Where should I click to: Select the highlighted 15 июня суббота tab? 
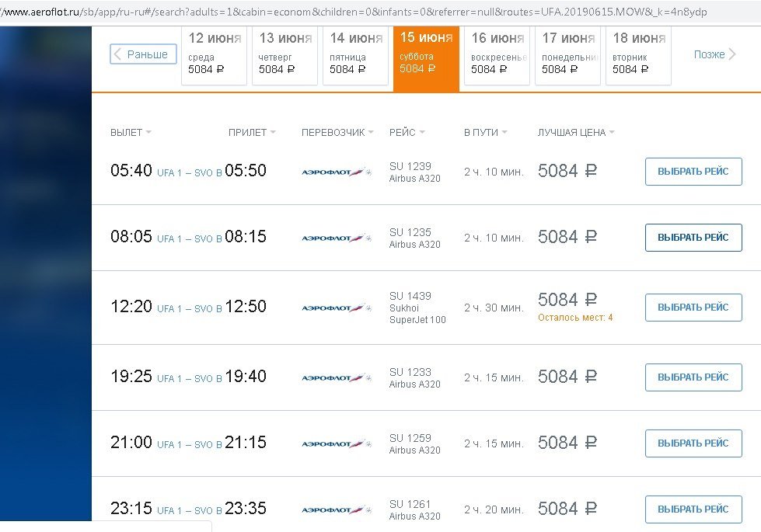[426, 54]
